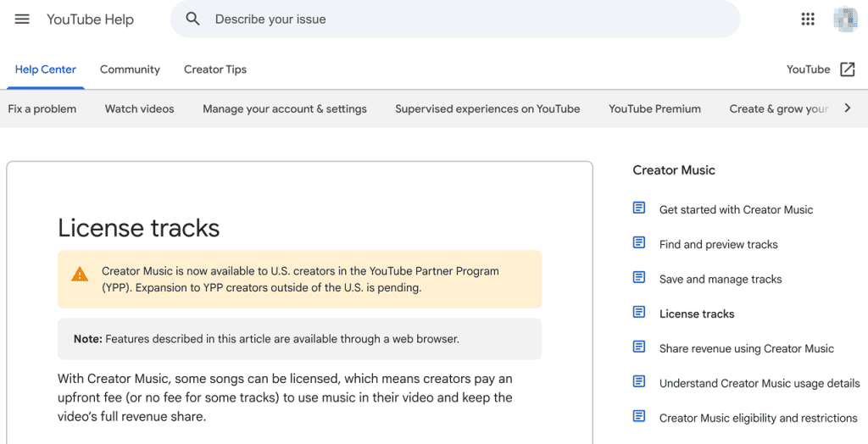Click the License tracks page heading
Image resolution: width=868 pixels, height=444 pixels.
click(x=139, y=228)
